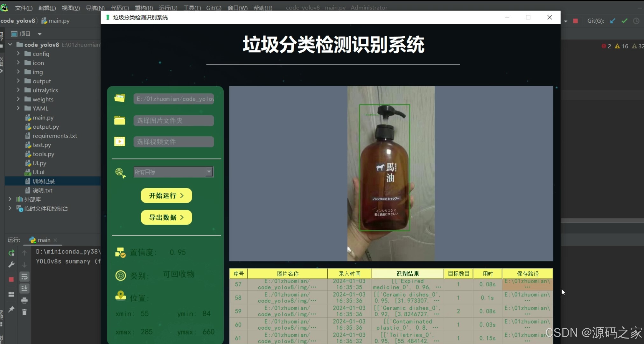
Task: Click the warning indicator showing 16
Action: [x=621, y=46]
